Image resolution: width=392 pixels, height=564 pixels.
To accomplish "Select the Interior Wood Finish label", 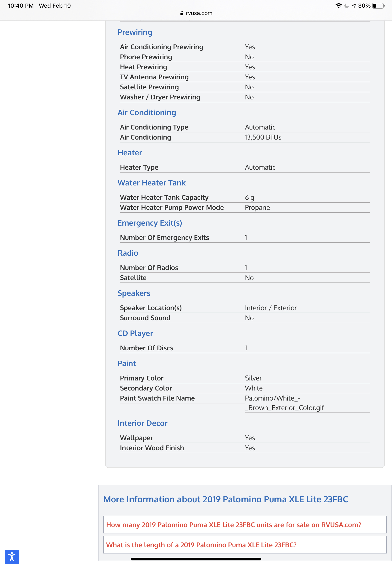I will [x=152, y=448].
